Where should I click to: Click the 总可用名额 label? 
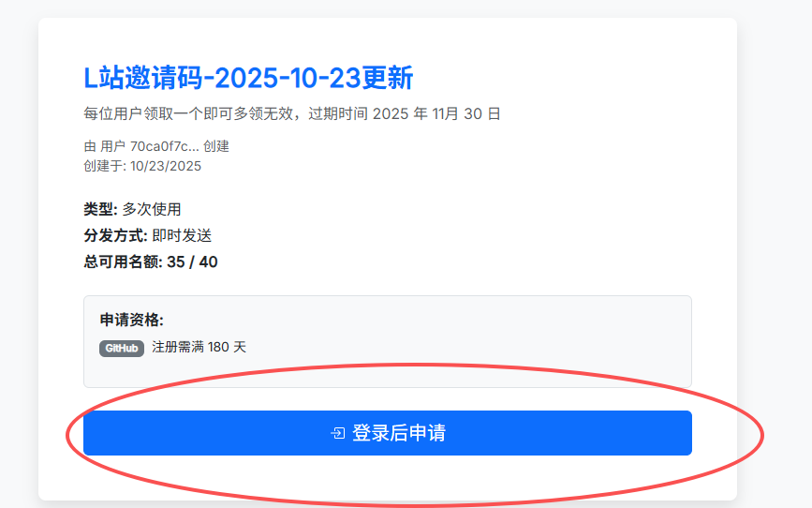coord(123,261)
